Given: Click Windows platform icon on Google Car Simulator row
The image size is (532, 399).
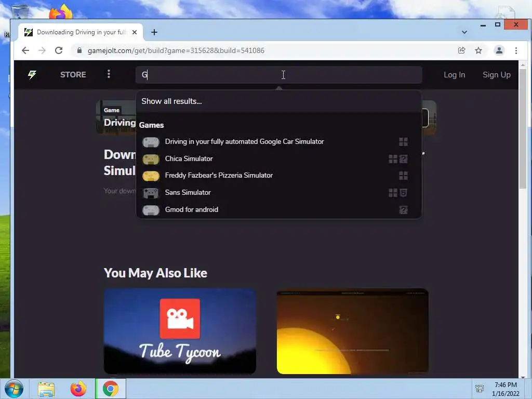Looking at the screenshot, I should click(x=403, y=142).
